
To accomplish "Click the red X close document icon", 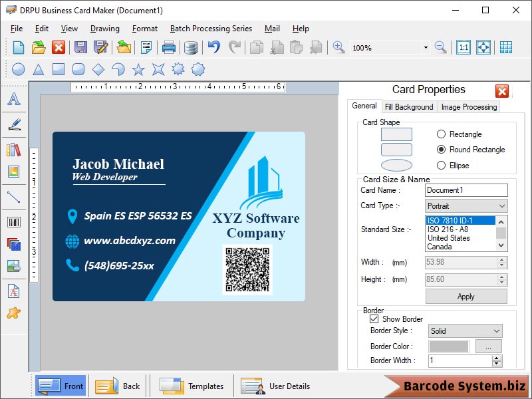I will tap(59, 47).
